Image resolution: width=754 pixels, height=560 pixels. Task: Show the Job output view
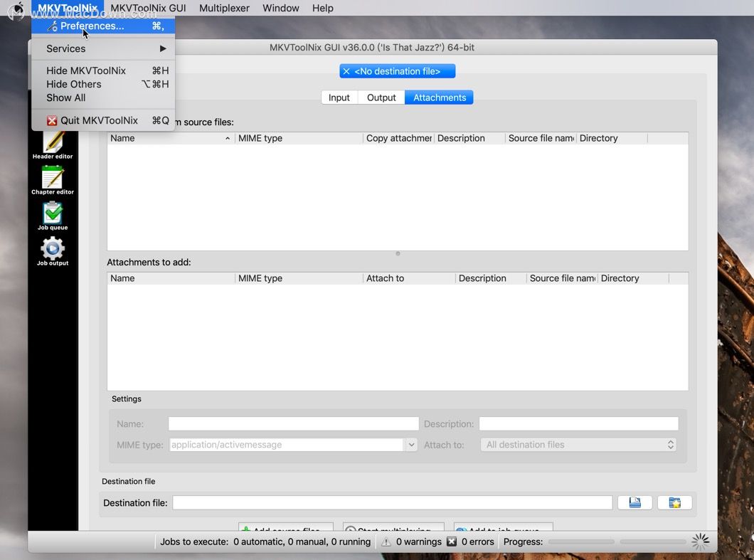pyautogui.click(x=53, y=250)
